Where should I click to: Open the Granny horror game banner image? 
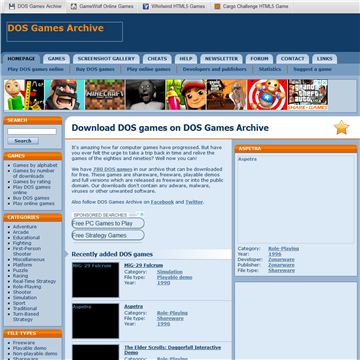point(145,95)
